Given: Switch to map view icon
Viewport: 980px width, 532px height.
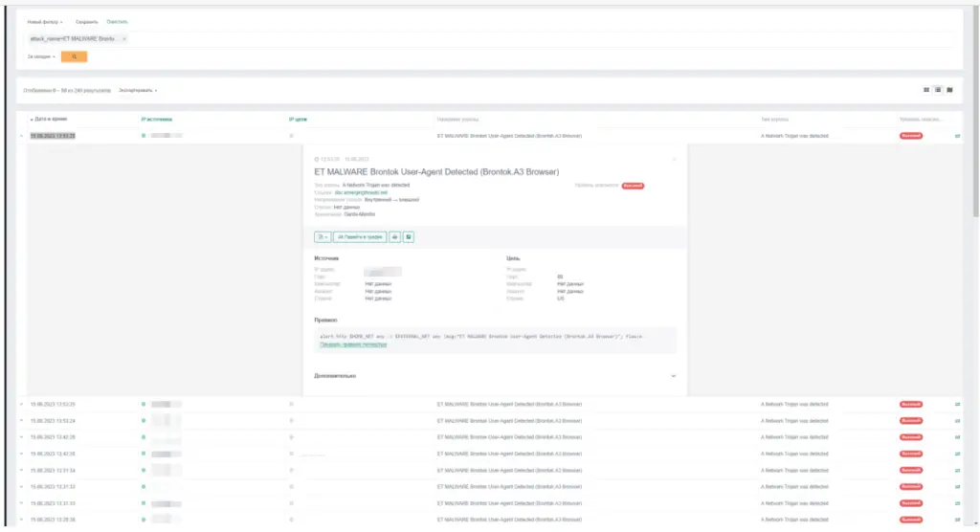Looking at the screenshot, I should (949, 90).
